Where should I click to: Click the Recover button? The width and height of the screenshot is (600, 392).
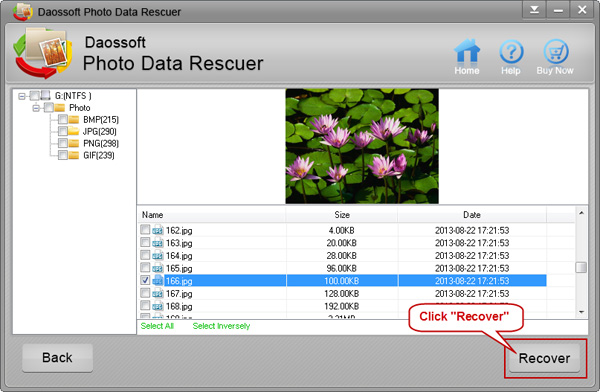(544, 358)
